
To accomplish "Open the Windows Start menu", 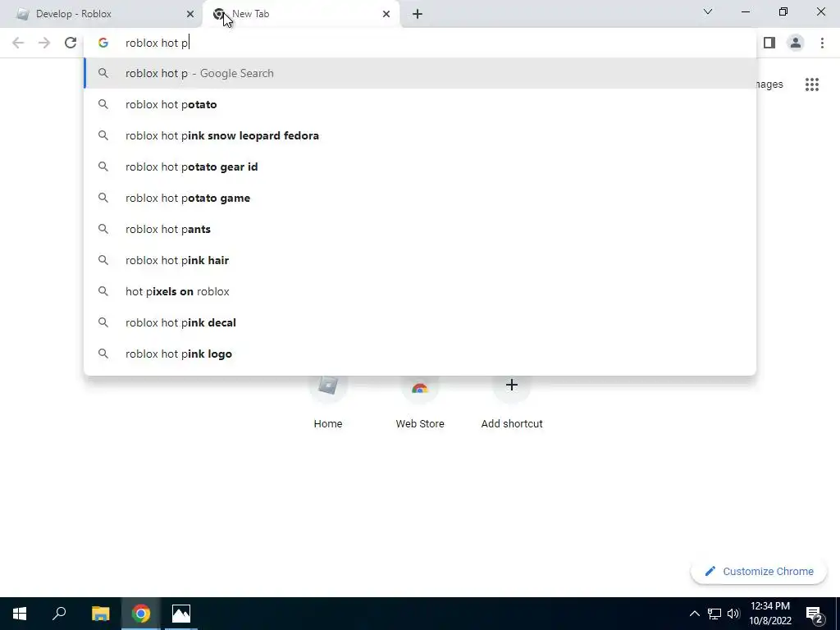I will click(x=20, y=614).
